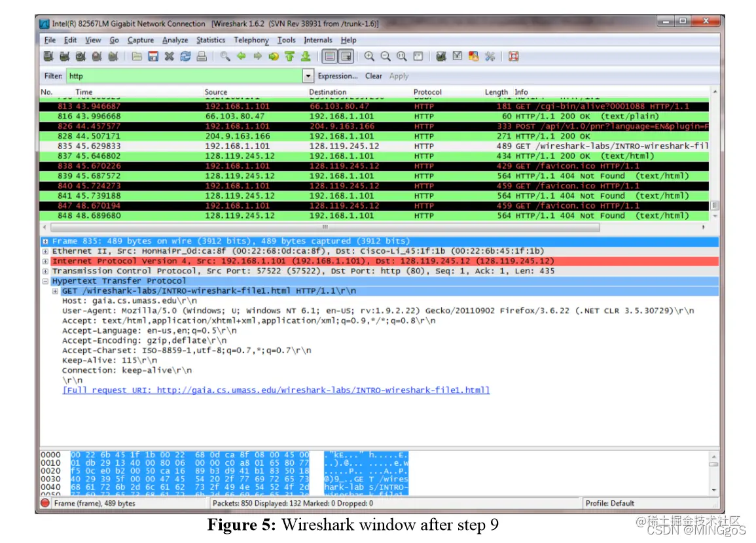
Task: Jump to first packet icon
Action: 290,56
